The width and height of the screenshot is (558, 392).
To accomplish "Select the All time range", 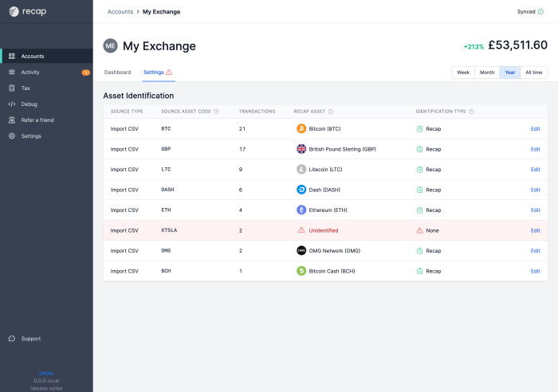I will click(534, 73).
